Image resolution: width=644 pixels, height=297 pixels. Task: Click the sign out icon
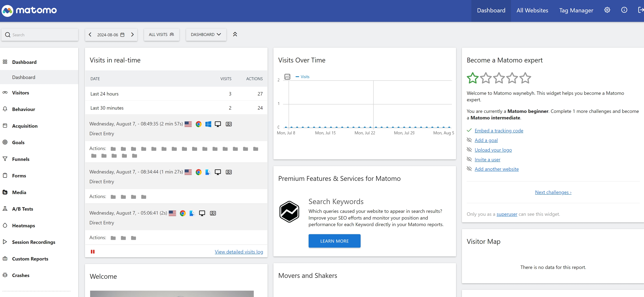click(641, 10)
